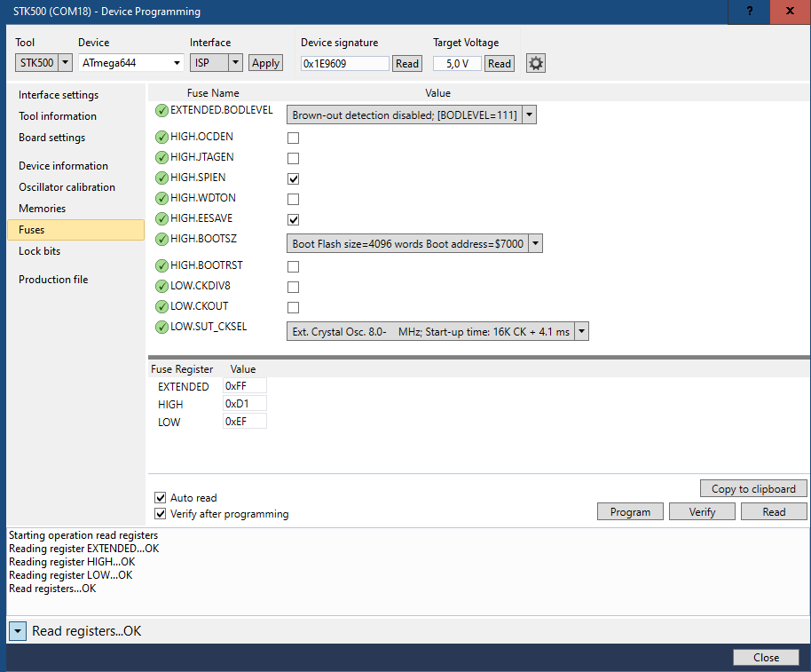This screenshot has width=811, height=672.
Task: Enable the HIGH.OCDEN fuse checkbox
Action: coord(294,138)
